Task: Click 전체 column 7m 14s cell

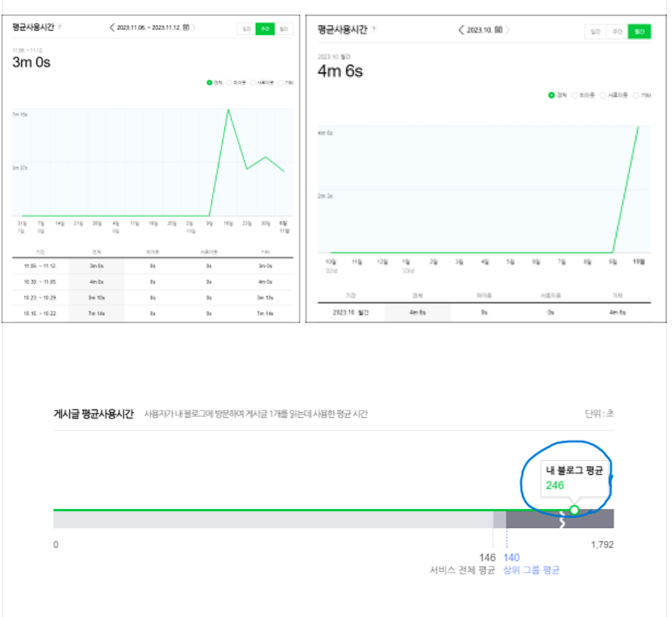Action: point(96,314)
